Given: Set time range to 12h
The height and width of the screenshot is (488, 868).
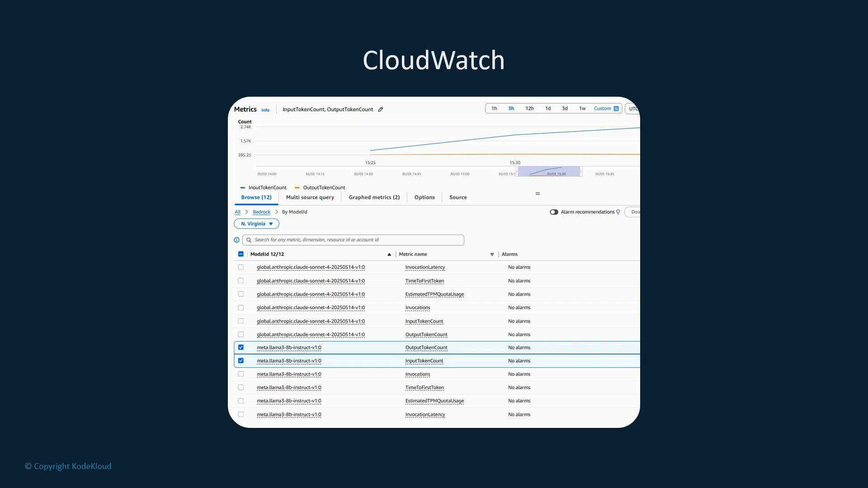Looking at the screenshot, I should (x=529, y=108).
